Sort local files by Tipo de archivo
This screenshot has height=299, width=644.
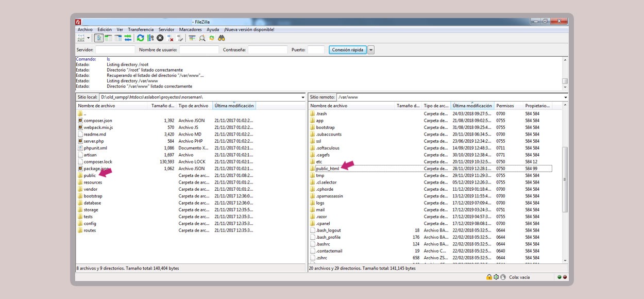click(194, 106)
